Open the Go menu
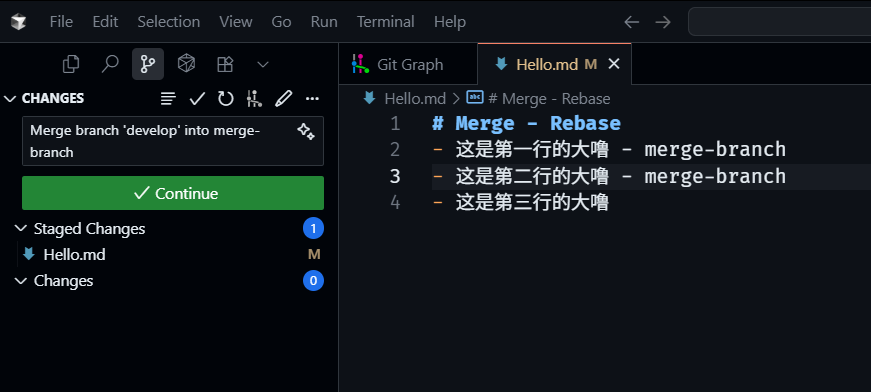 click(x=281, y=22)
